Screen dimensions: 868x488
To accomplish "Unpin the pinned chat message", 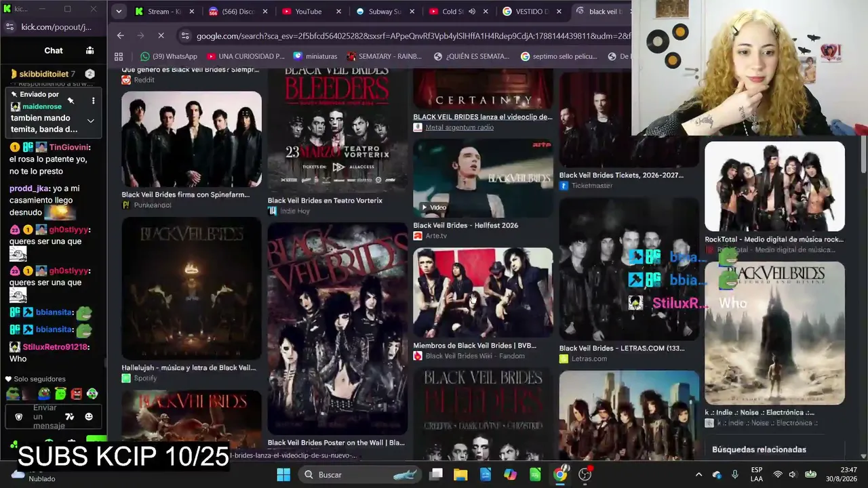I will coord(71,101).
